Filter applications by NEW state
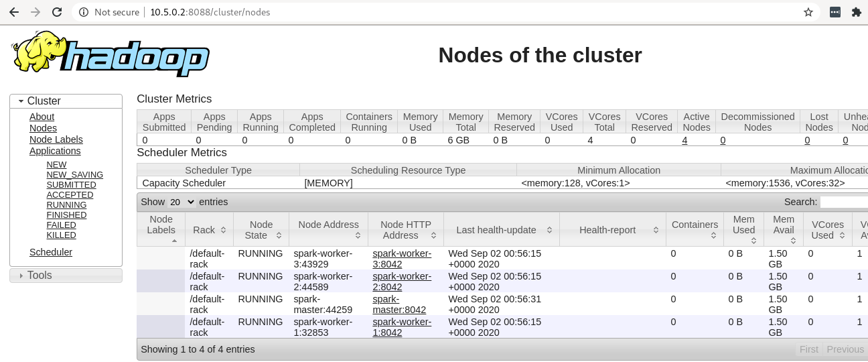This screenshot has height=362, width=868. coord(56,165)
